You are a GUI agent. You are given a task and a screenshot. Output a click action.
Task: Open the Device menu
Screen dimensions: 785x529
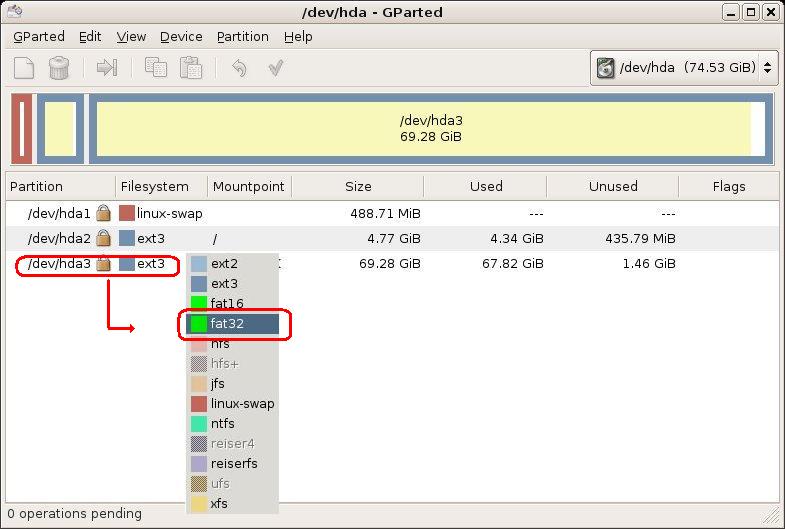181,36
